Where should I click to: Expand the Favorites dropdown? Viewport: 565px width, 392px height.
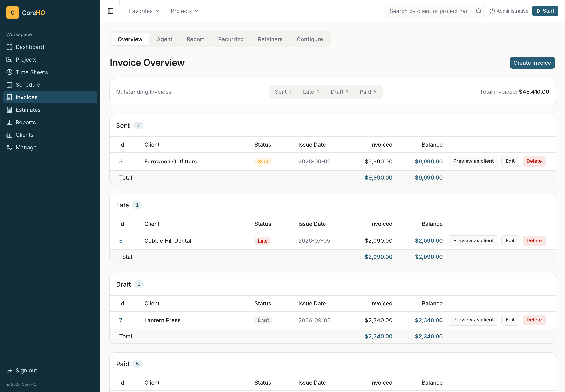tap(144, 11)
